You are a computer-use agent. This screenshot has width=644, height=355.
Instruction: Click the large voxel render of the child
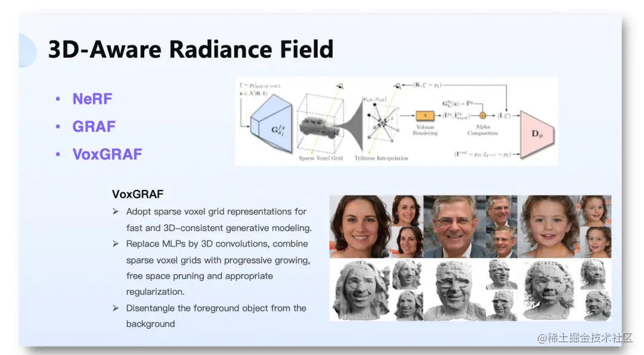[549, 289]
